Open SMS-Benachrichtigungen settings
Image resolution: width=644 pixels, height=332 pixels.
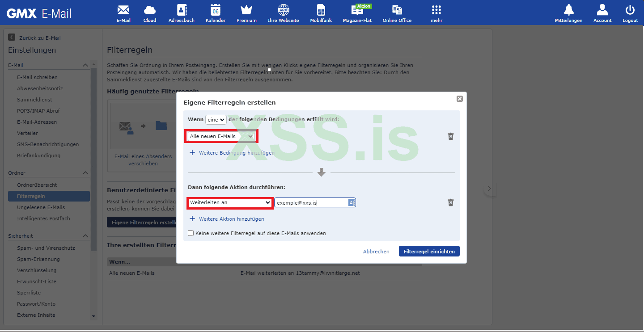(x=48, y=144)
